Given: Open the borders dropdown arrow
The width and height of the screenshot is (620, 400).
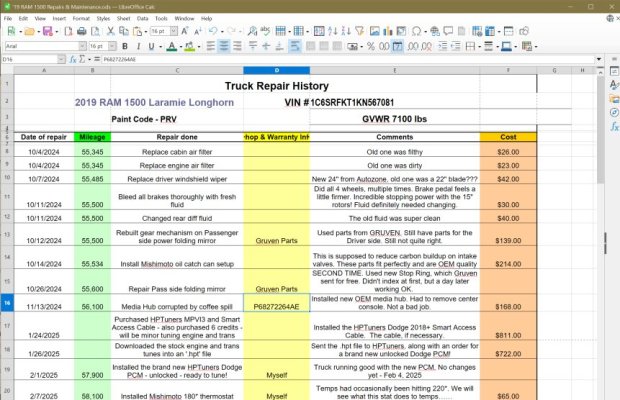Looking at the screenshot, I should pyautogui.click(x=479, y=47).
